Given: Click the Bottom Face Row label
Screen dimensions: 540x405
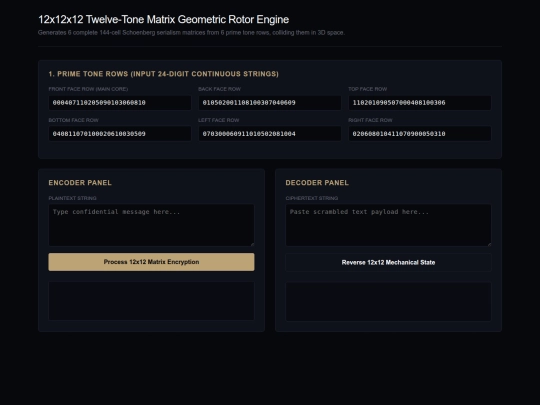Looking at the screenshot, I should (73, 120).
